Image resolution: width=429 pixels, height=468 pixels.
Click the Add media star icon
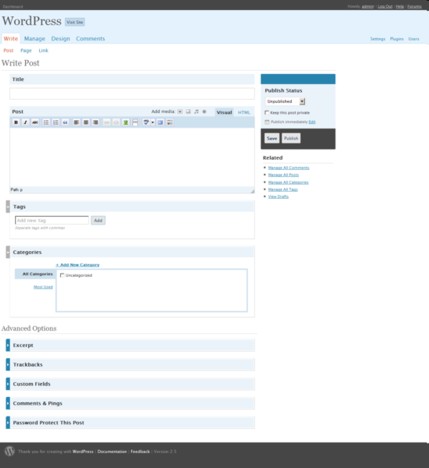[x=204, y=112]
